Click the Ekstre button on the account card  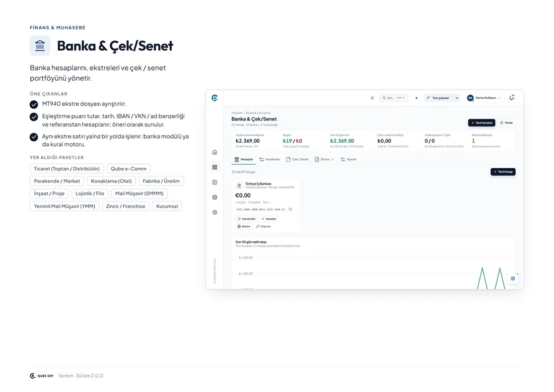(244, 226)
